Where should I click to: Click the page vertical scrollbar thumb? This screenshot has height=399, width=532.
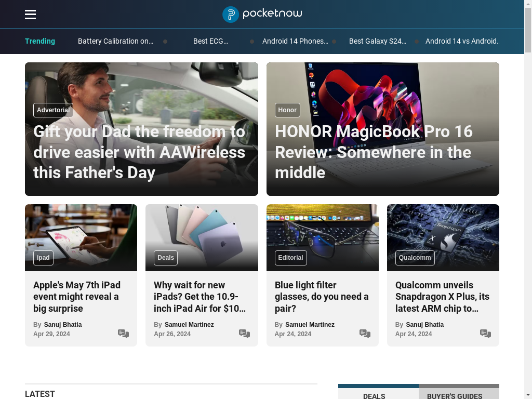point(528,30)
